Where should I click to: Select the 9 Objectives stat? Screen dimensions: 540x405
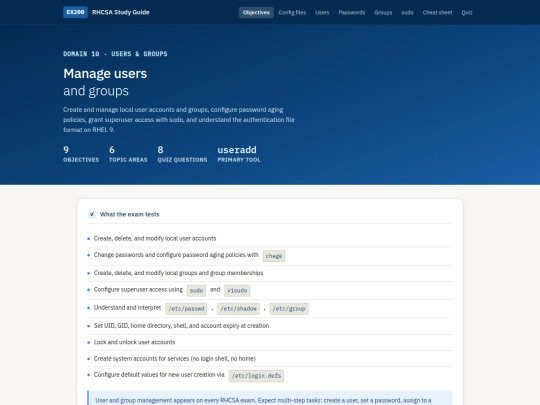[x=81, y=154]
